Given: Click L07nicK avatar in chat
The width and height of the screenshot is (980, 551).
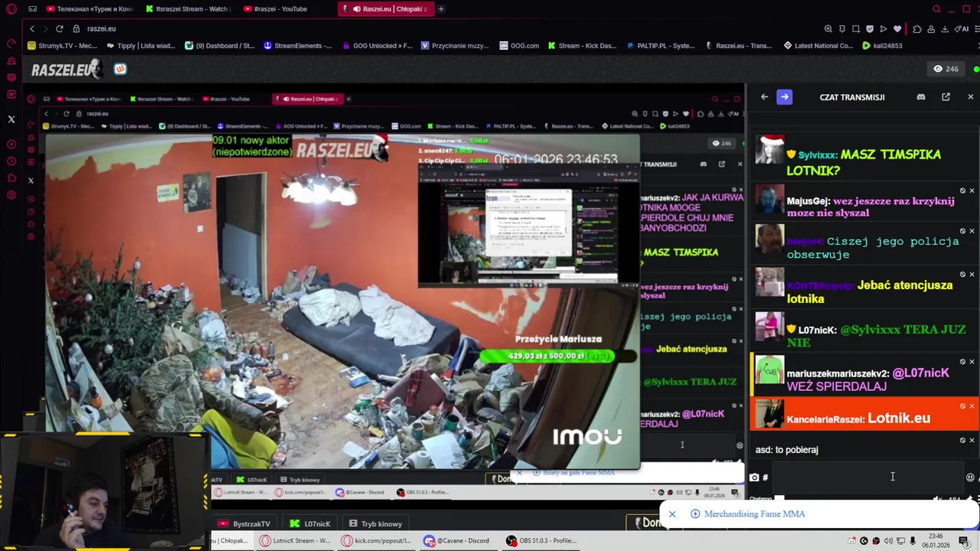Looking at the screenshot, I should click(x=769, y=327).
